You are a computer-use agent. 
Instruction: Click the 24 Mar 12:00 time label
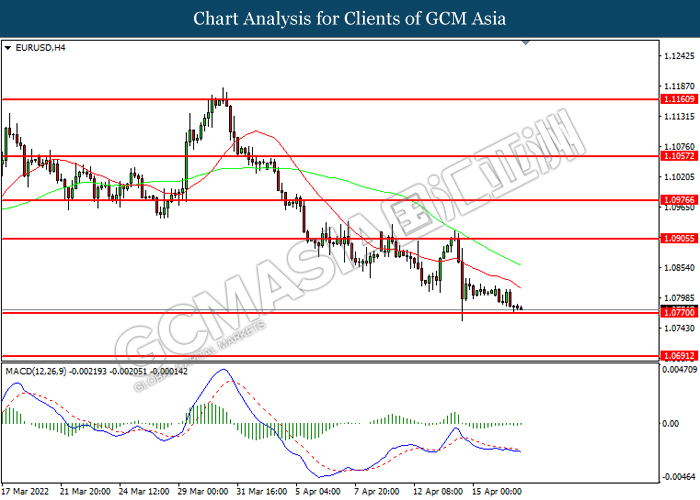(x=144, y=492)
